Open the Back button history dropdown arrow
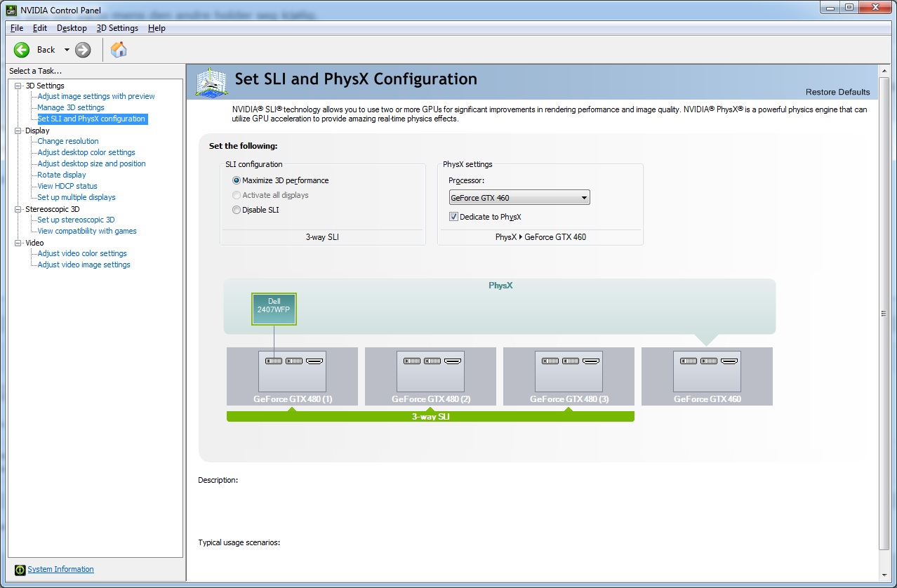 coord(67,50)
